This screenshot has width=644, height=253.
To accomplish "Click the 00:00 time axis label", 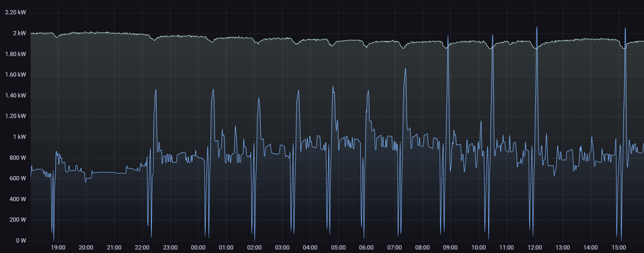I will [x=198, y=248].
